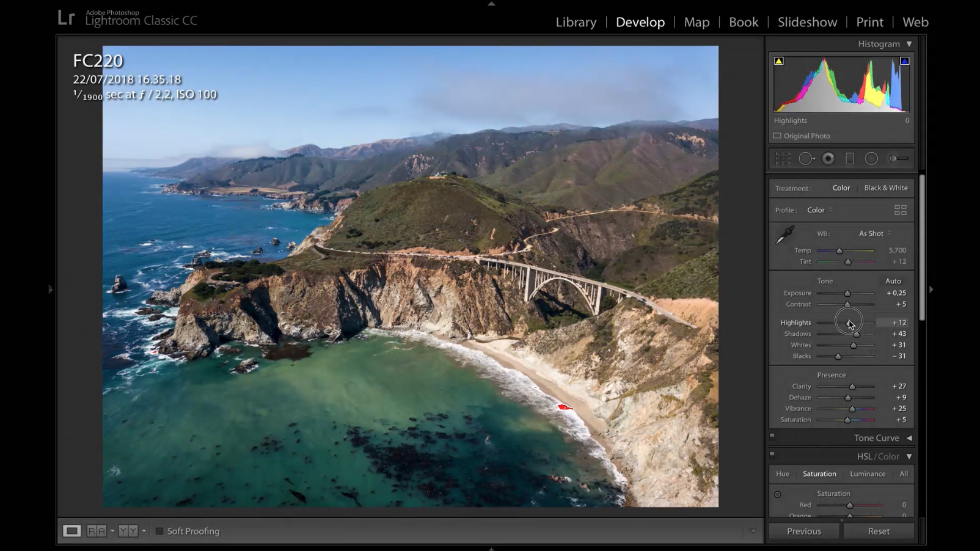Toggle shadow clipping indicator in histogram
980x551 pixels.
point(778,61)
